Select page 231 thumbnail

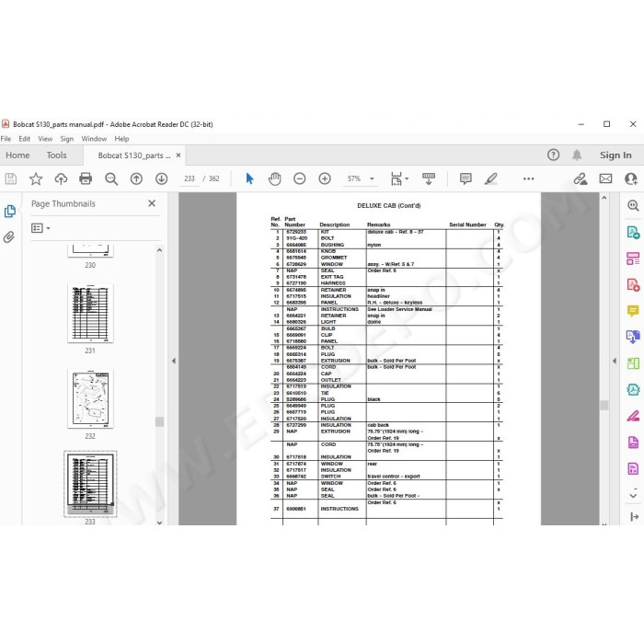coord(90,313)
